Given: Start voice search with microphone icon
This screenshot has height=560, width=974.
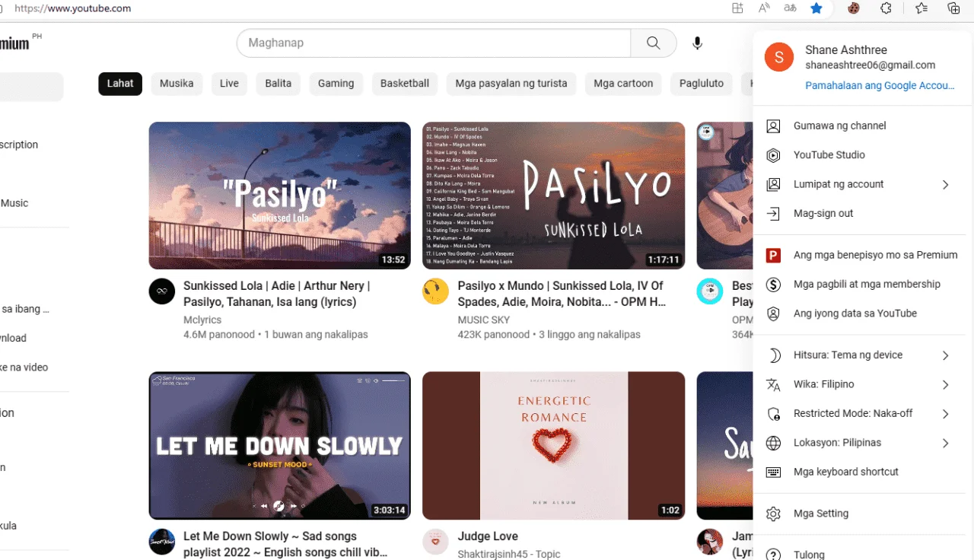Looking at the screenshot, I should 697,43.
